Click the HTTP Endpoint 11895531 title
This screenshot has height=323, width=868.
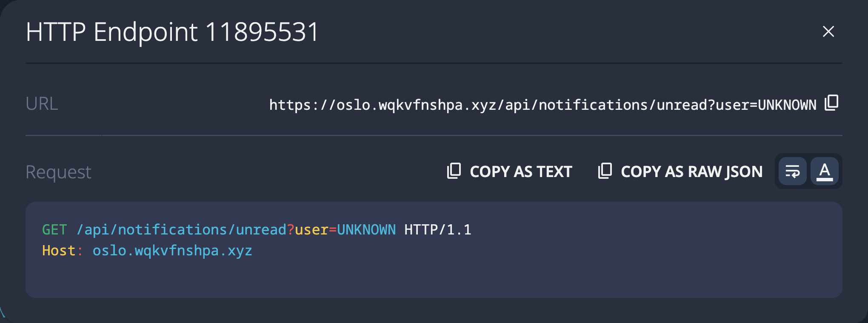click(x=172, y=32)
